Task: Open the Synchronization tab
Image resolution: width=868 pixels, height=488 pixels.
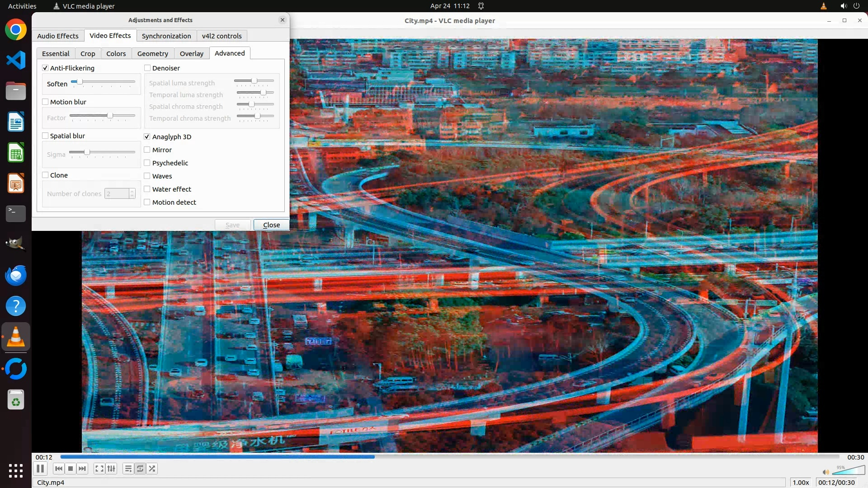Action: tap(166, 36)
